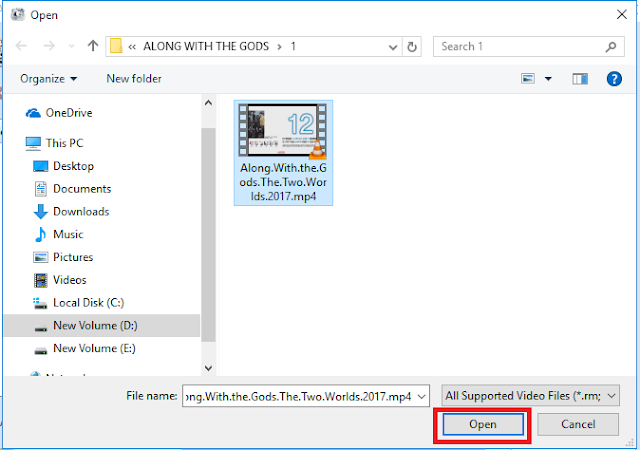Click the Desktop icon in sidebar
The height and width of the screenshot is (450, 640).
pos(40,166)
